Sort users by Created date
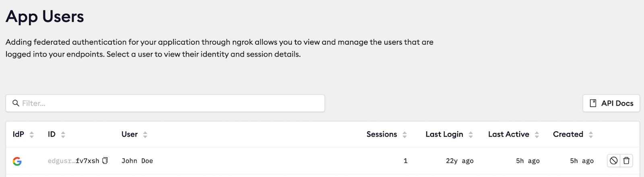This screenshot has width=644, height=177. coord(590,135)
